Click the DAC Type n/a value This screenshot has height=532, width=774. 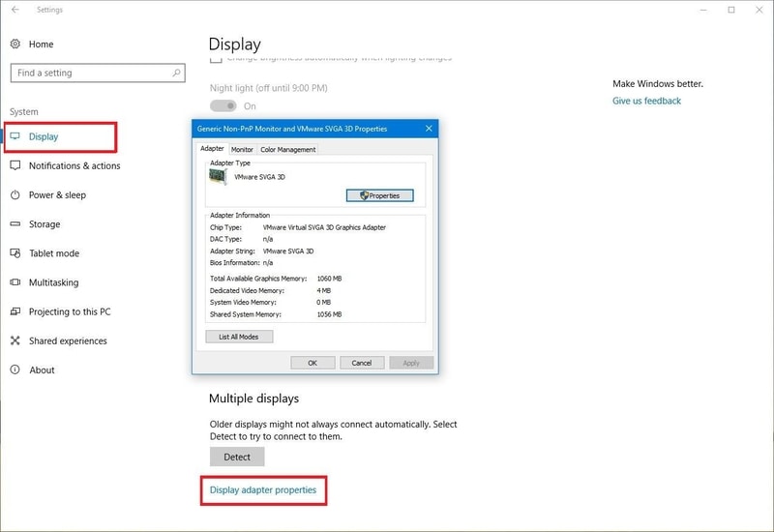268,239
